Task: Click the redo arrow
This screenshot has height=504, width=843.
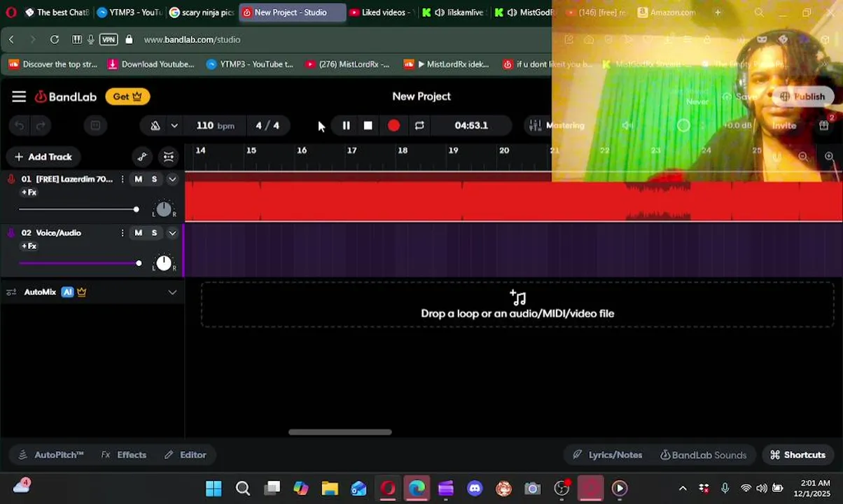Action: point(41,126)
